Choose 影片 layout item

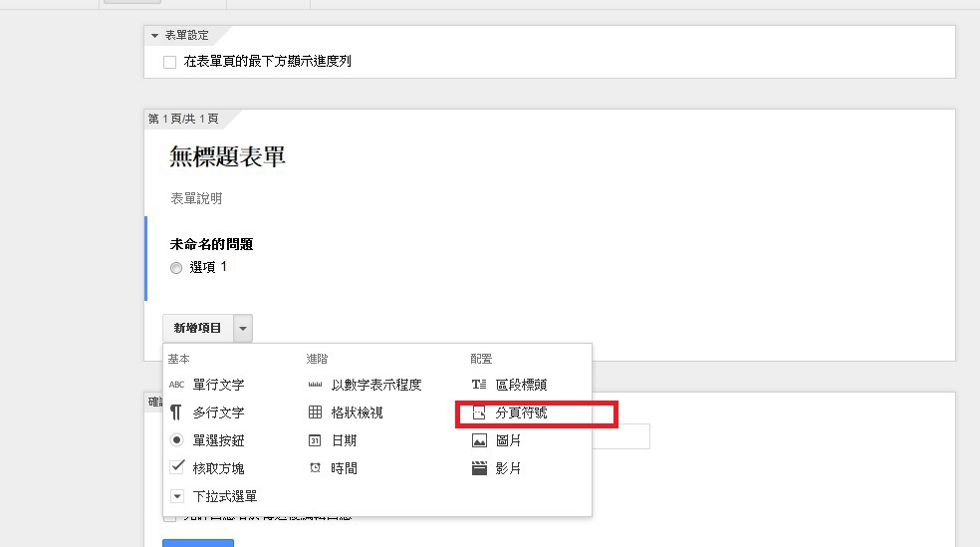pos(508,468)
